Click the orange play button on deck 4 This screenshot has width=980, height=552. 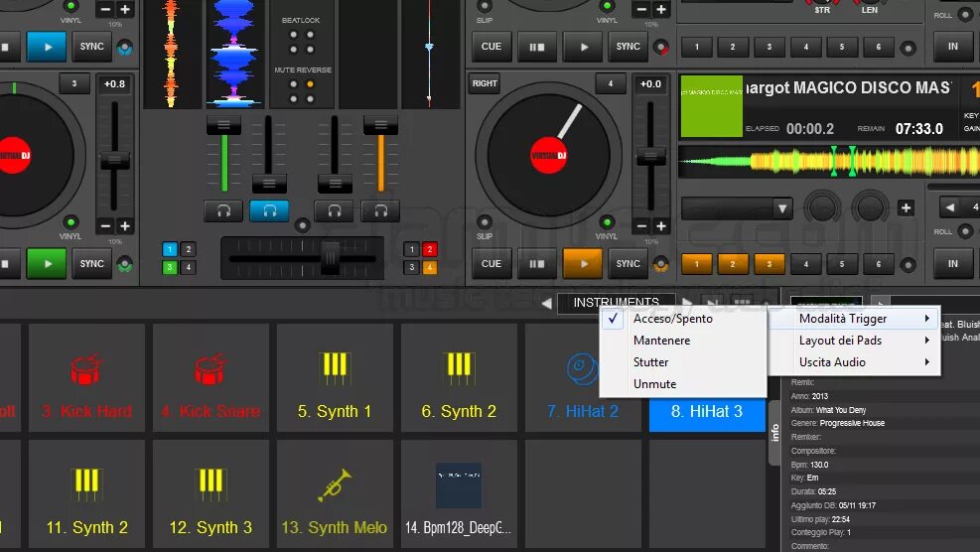point(583,264)
